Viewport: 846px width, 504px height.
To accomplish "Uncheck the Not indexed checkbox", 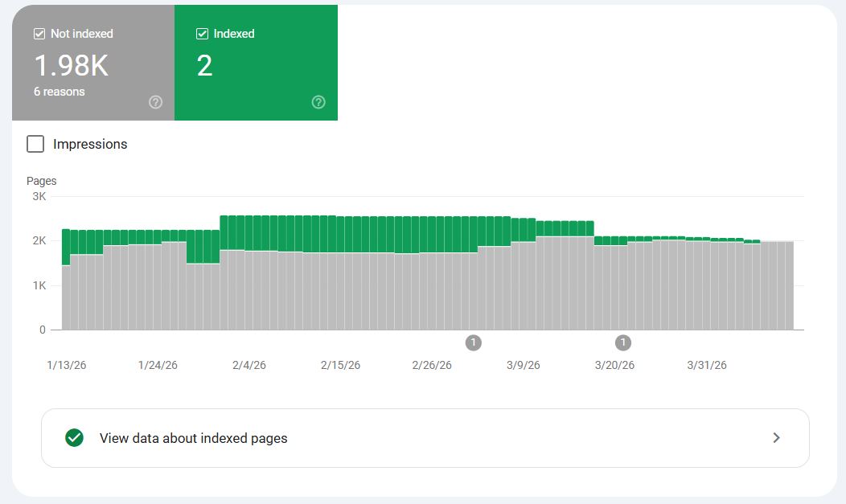I will click(x=39, y=34).
